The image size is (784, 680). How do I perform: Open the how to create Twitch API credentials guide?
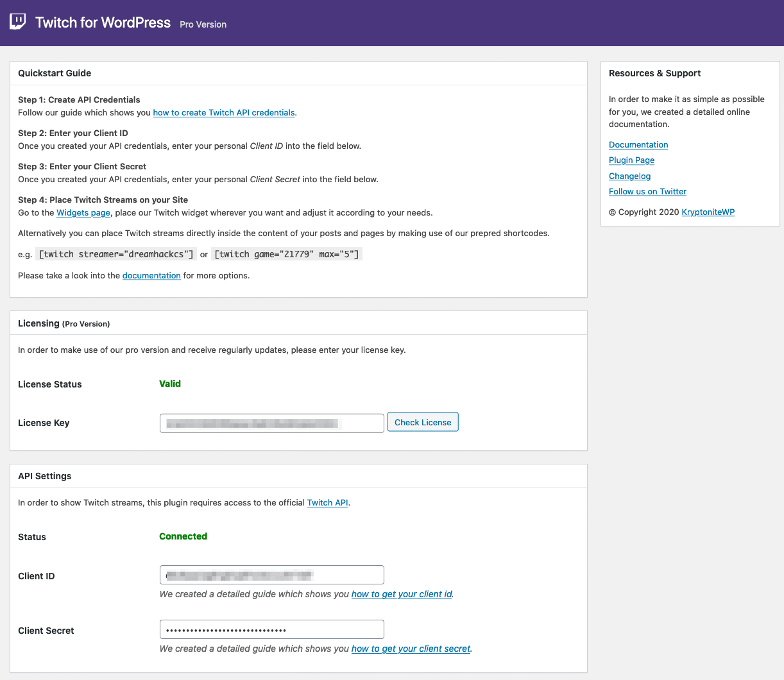[x=224, y=112]
